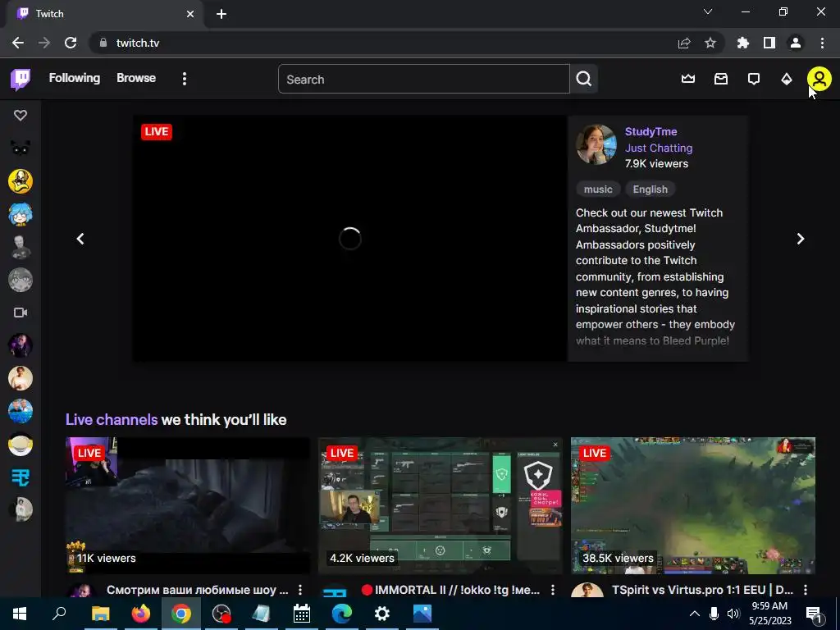Go back in browser history
This screenshot has height=630, width=840.
click(18, 43)
